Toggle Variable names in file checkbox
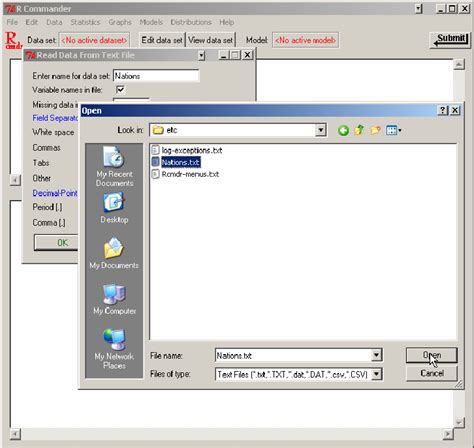Screen dimensions: 474x448 [x=120, y=89]
